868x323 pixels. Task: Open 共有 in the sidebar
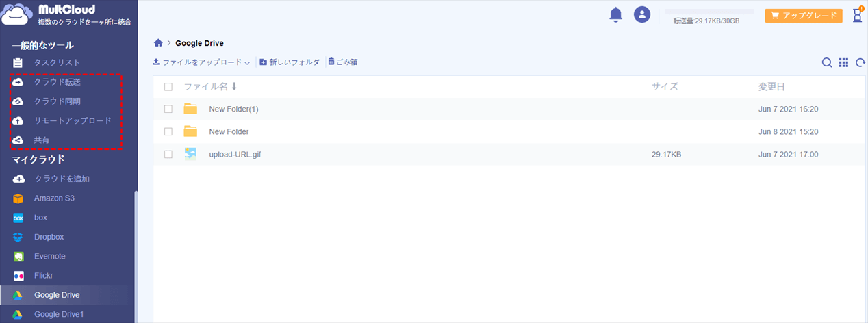click(42, 140)
